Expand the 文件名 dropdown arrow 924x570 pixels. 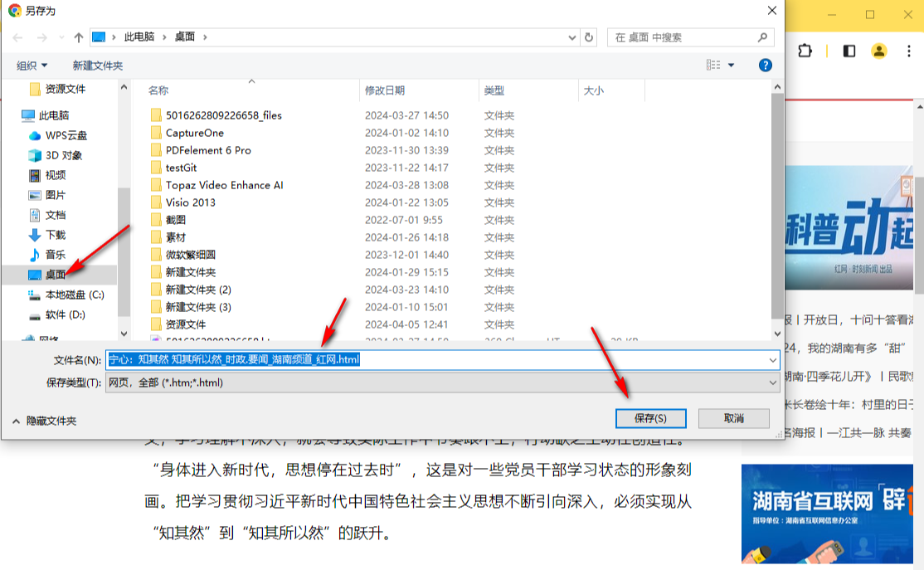[x=772, y=360]
